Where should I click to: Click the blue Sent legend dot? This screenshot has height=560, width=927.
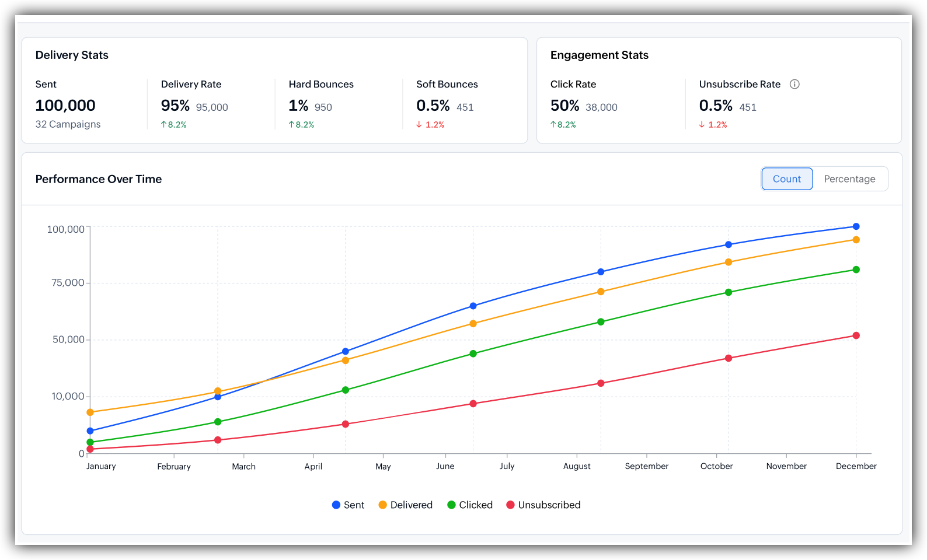pos(336,505)
